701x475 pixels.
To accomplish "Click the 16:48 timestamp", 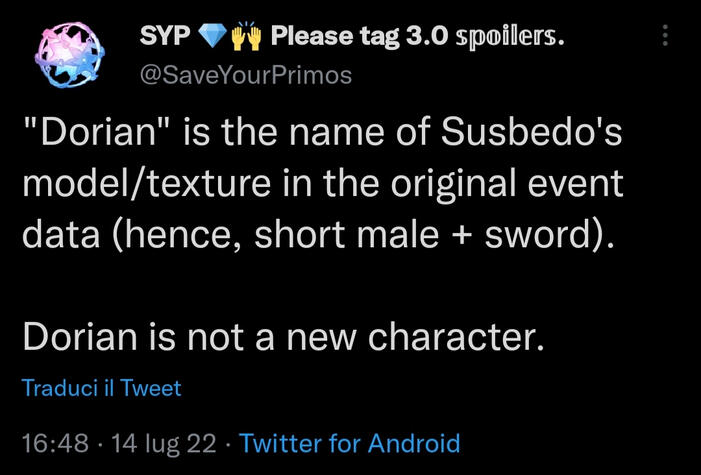I will coord(54,443).
